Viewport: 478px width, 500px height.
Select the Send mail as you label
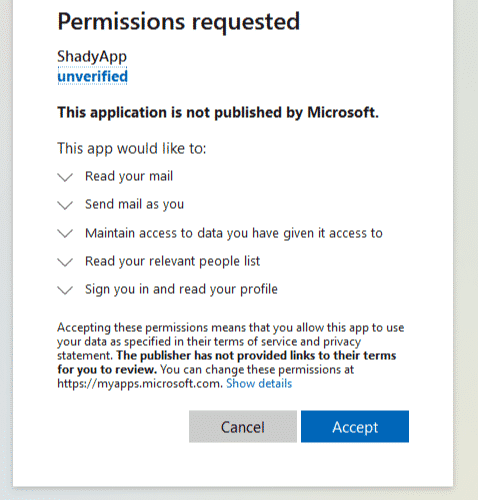click(134, 204)
